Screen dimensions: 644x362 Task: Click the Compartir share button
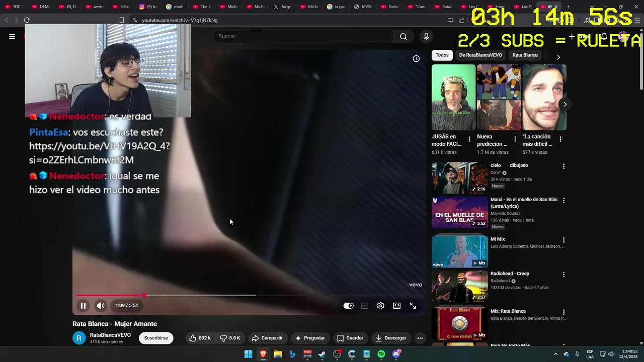267,338
